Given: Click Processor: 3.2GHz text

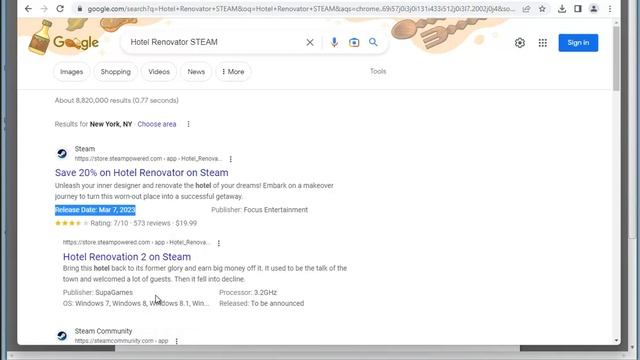Looking at the screenshot, I should point(248,293).
